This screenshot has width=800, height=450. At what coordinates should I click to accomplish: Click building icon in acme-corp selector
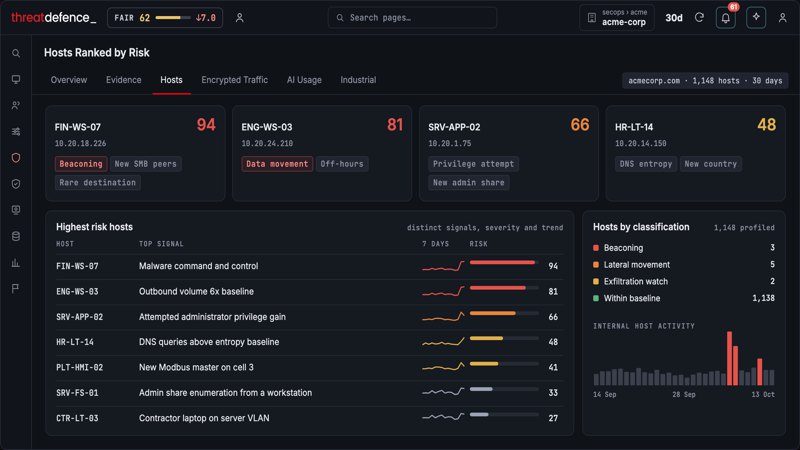(591, 18)
